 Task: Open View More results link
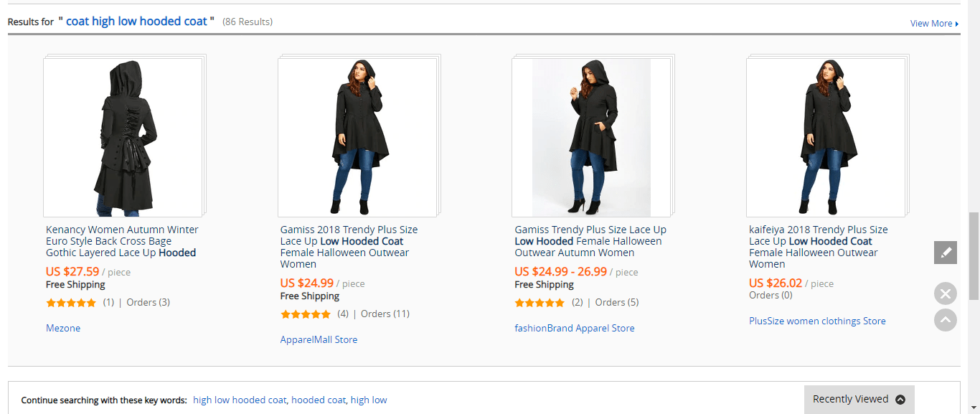[933, 24]
